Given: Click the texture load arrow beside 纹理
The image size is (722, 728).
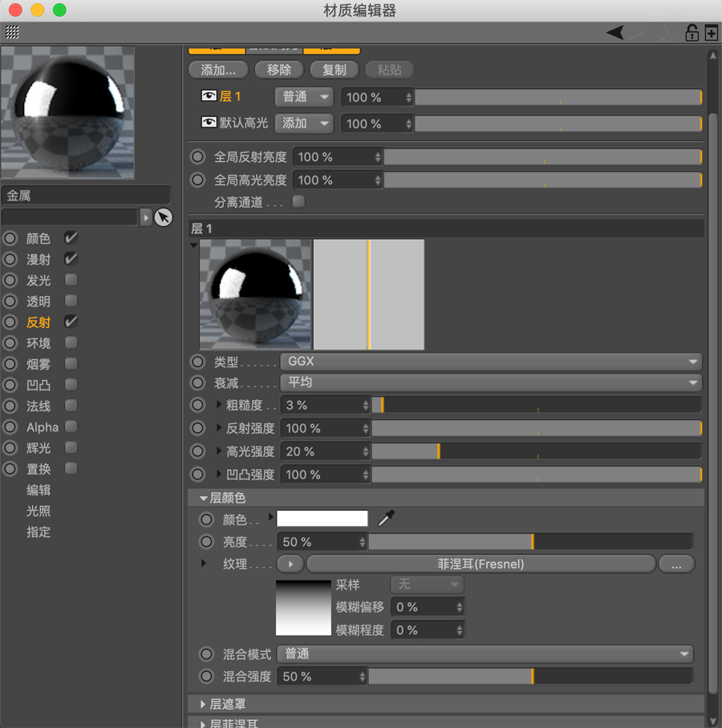Looking at the screenshot, I should [x=290, y=564].
